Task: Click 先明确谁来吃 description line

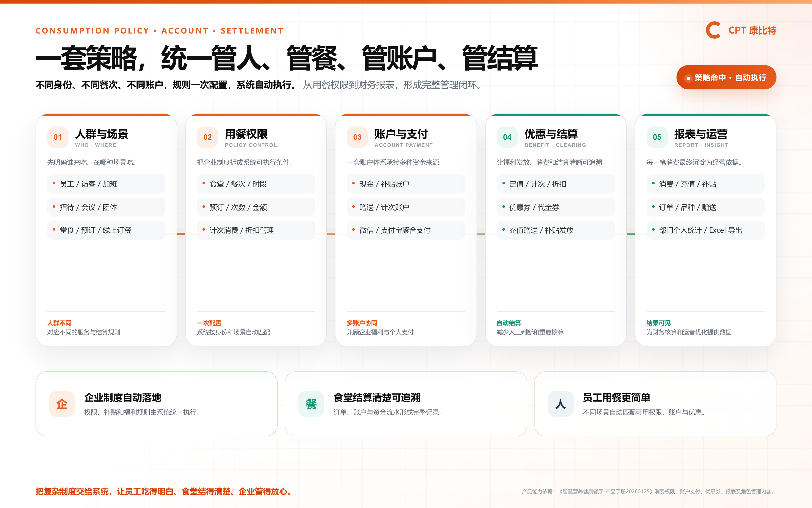Action: (x=92, y=162)
